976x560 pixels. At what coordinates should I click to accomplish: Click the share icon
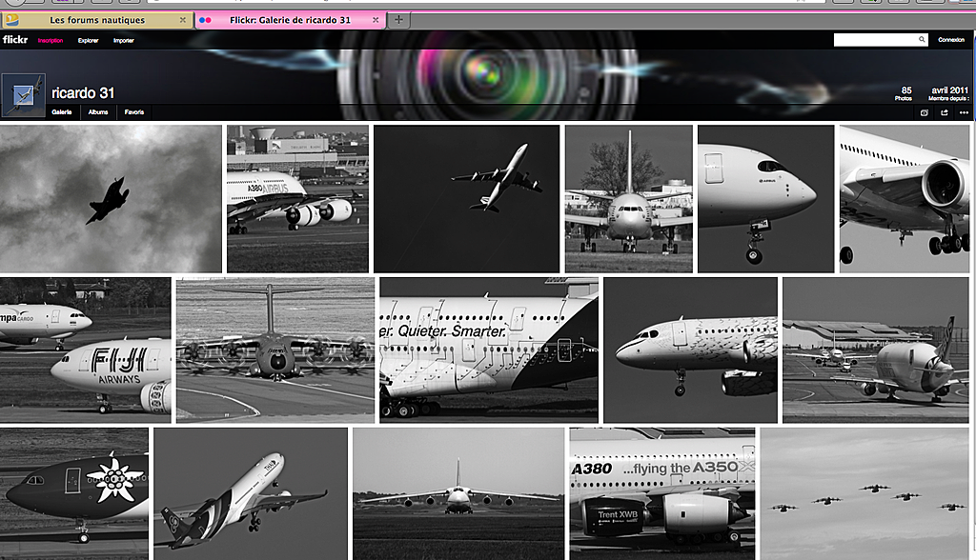click(x=945, y=112)
